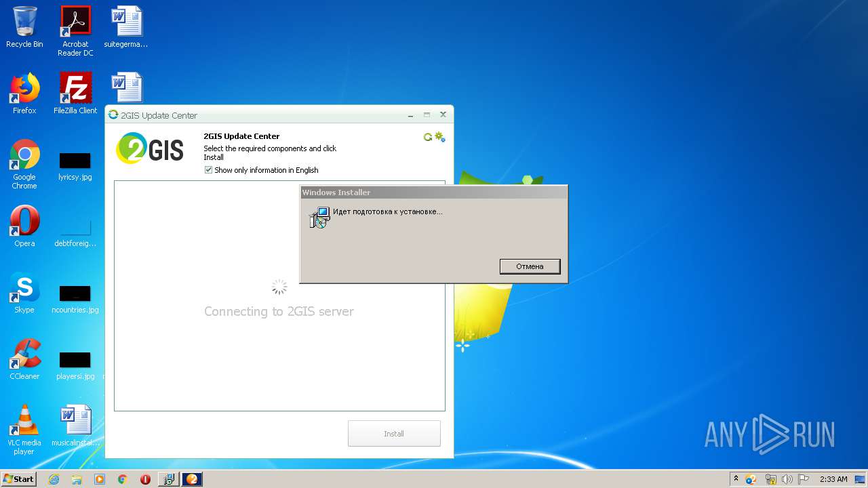The height and width of the screenshot is (488, 868).
Task: Select lyricsy.jpg file on desktop
Action: coord(75,167)
